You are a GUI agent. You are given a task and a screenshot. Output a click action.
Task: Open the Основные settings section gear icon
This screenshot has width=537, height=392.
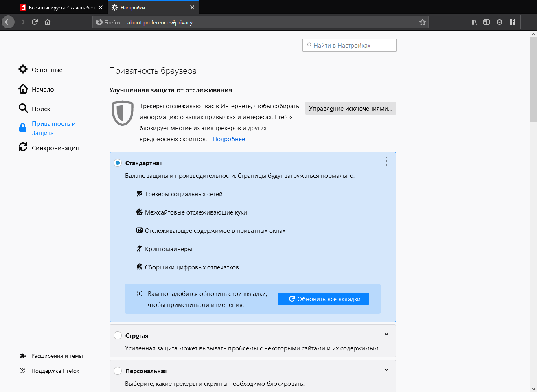coord(23,69)
